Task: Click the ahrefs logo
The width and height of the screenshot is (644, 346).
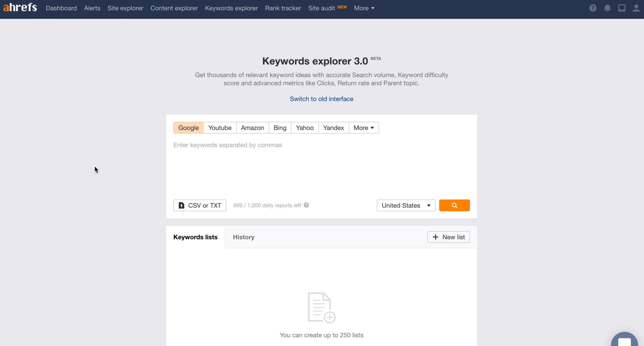Action: click(20, 7)
